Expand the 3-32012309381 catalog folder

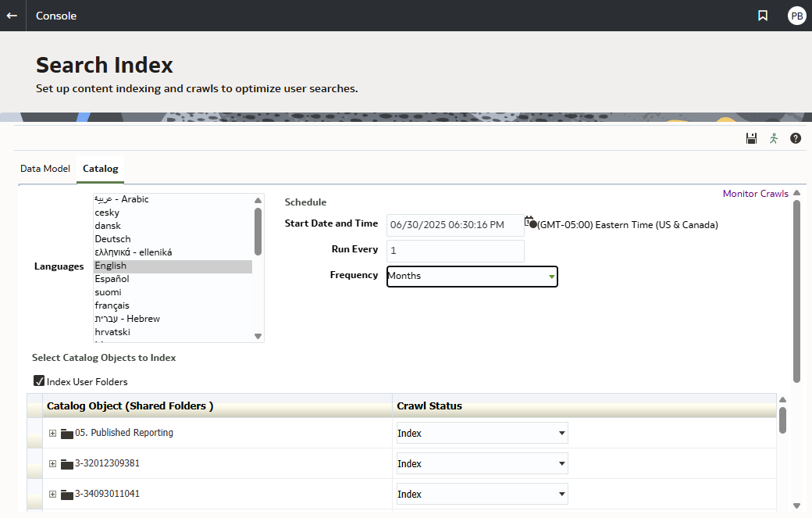[52, 463]
